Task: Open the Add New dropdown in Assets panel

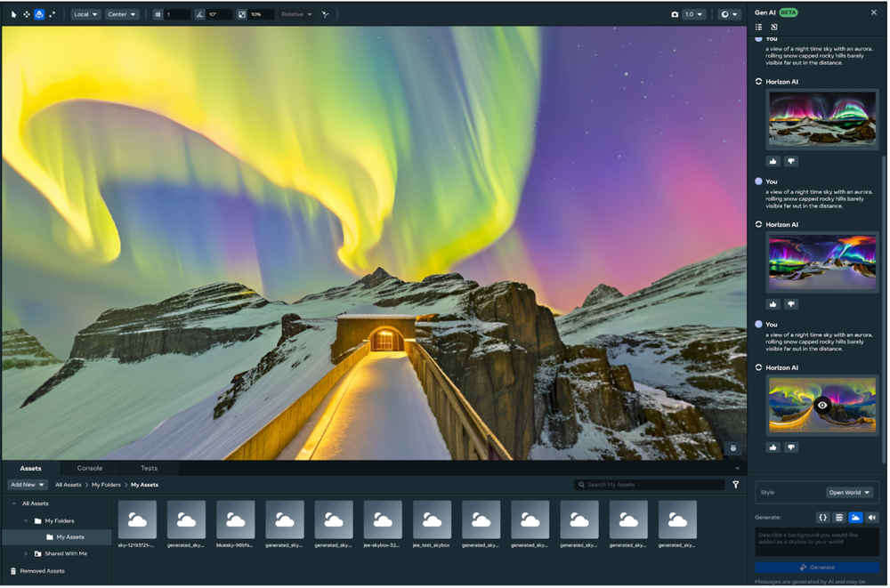Action: 27,484
